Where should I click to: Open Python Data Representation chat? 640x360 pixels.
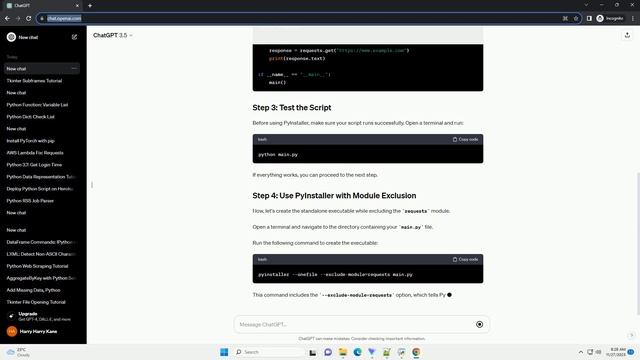point(42,177)
